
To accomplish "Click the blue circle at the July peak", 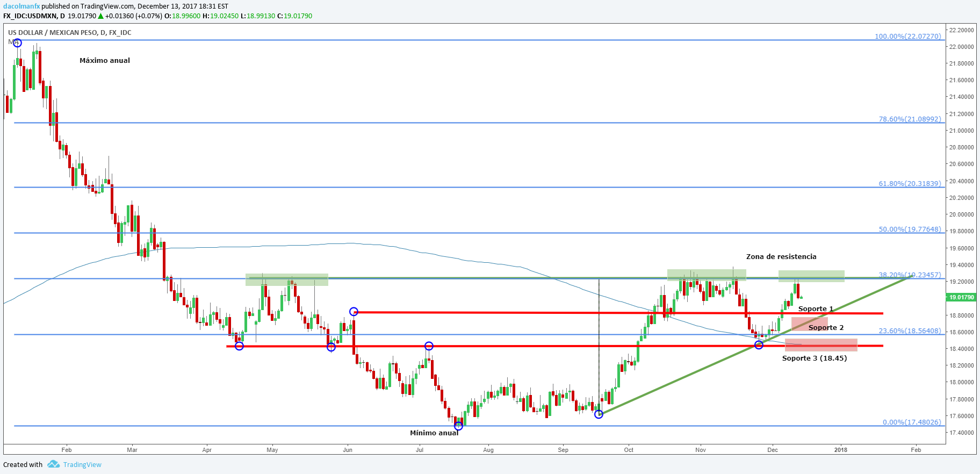I will click(429, 346).
